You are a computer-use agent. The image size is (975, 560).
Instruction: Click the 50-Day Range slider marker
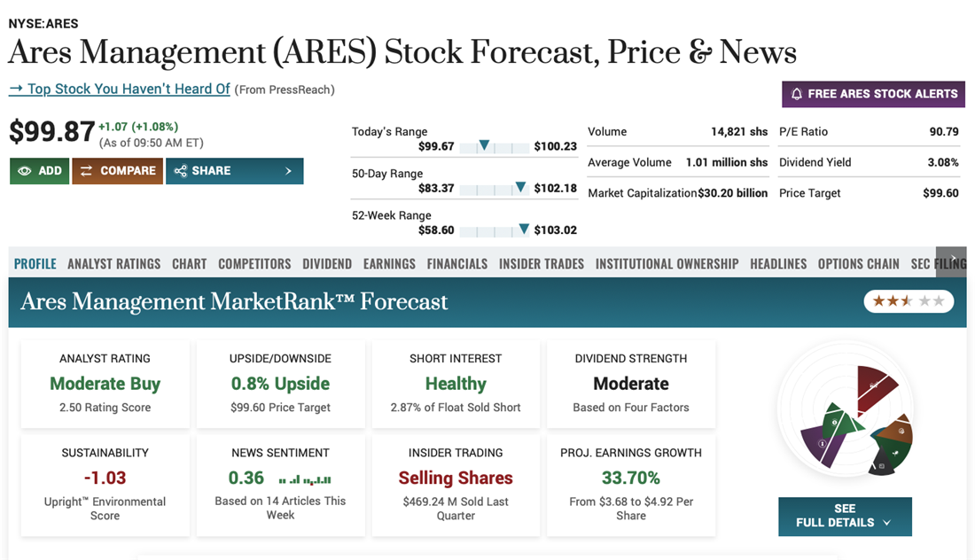(520, 187)
